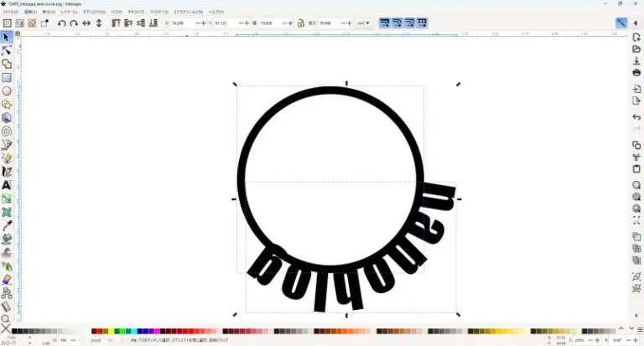The width and height of the screenshot is (644, 346).
Task: Open the ファイル (File) menu
Action: [x=10, y=13]
